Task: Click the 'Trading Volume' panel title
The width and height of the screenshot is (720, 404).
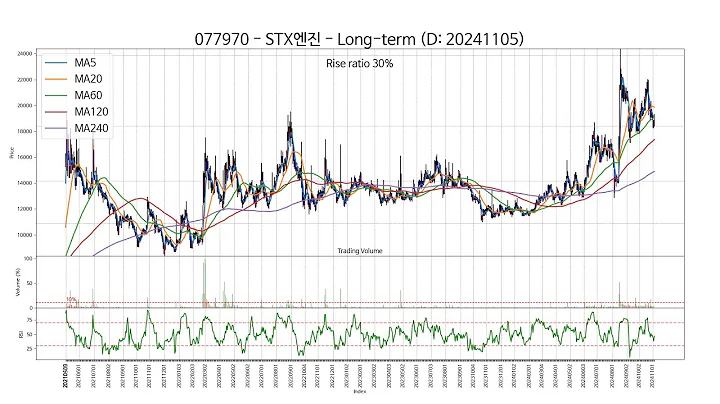Action: pyautogui.click(x=360, y=251)
